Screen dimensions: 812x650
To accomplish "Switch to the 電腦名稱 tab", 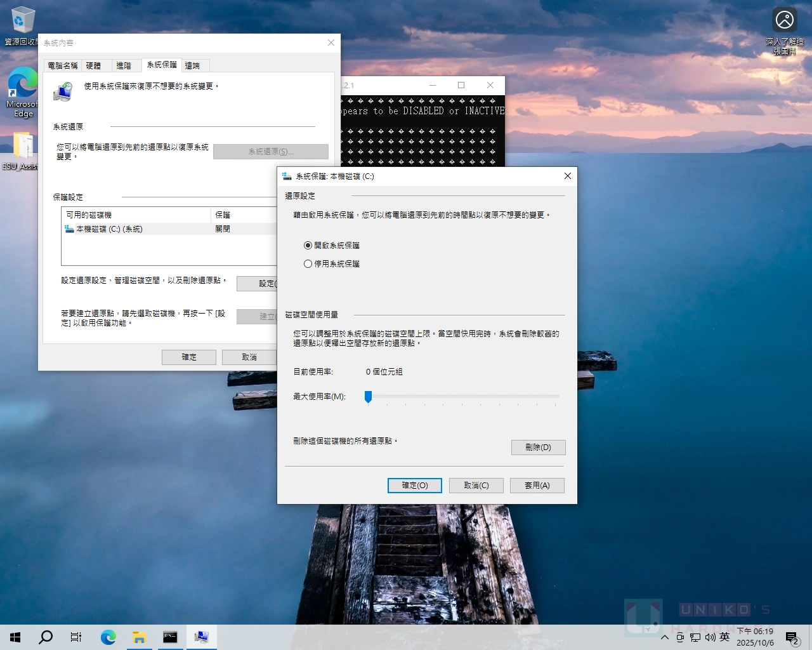I will pos(63,65).
